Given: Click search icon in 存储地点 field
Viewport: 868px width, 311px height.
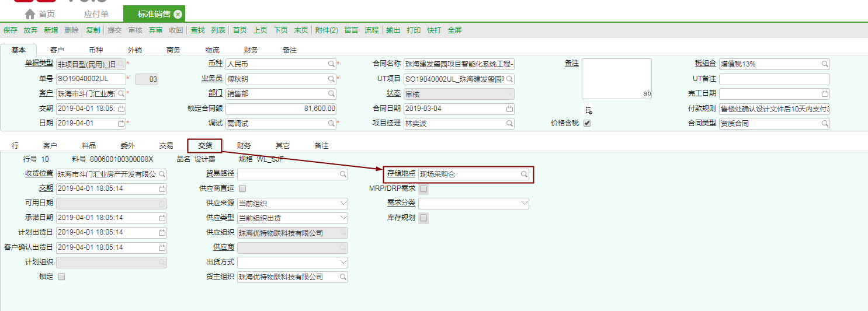Looking at the screenshot, I should click(x=524, y=174).
